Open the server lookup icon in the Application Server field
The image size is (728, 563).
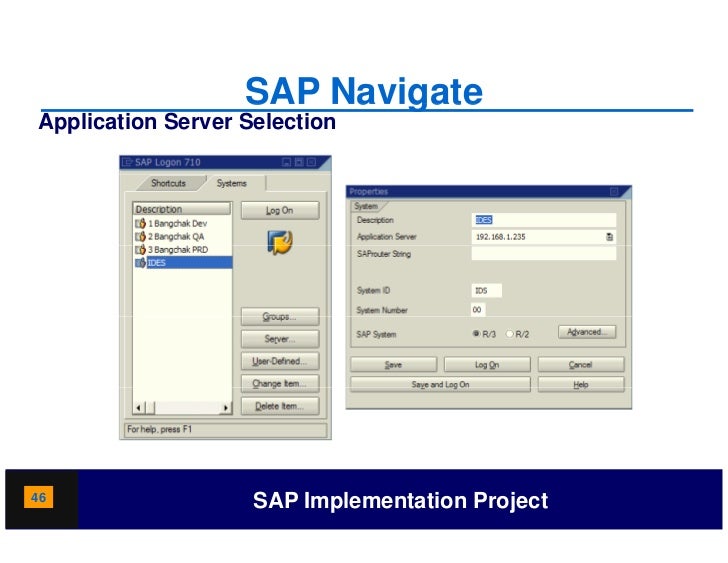[609, 237]
